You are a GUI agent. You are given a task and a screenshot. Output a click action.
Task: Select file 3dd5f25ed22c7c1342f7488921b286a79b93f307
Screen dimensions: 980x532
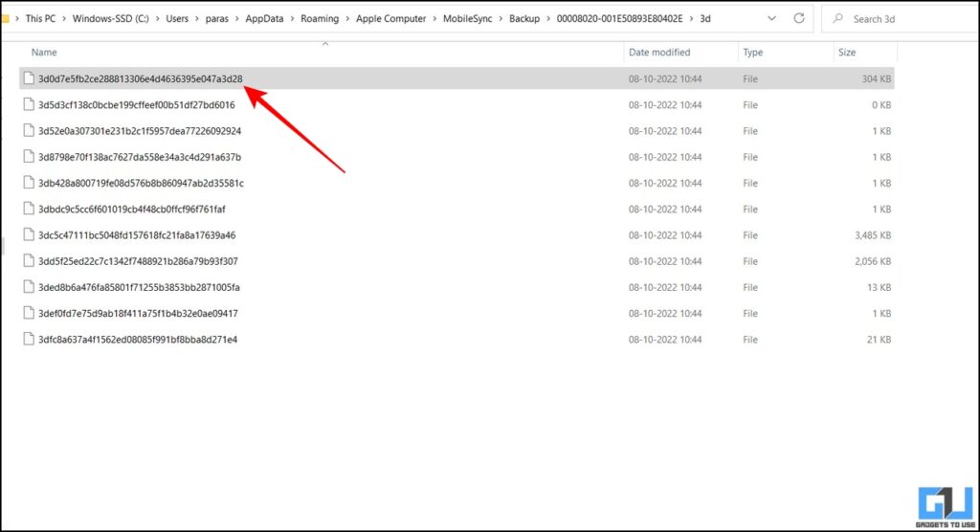(x=138, y=261)
